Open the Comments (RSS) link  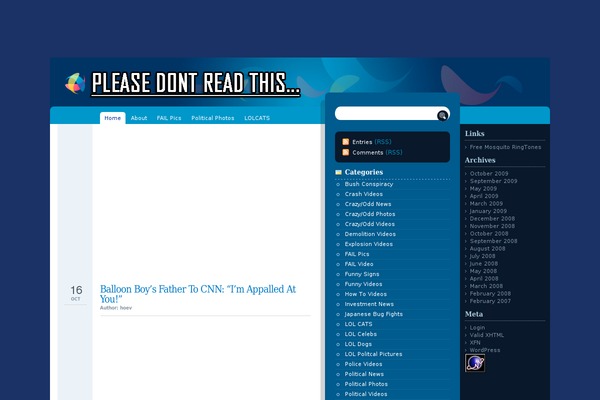(377, 152)
